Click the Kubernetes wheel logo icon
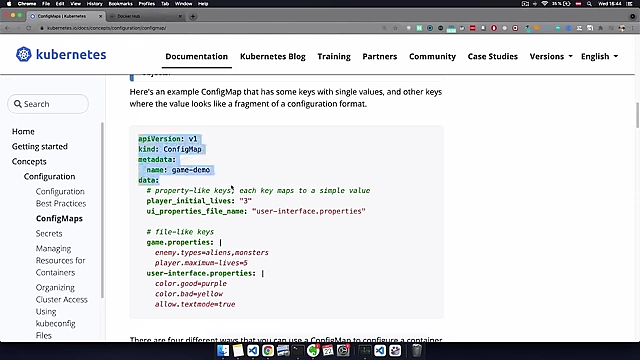640x360 pixels. tap(24, 54)
